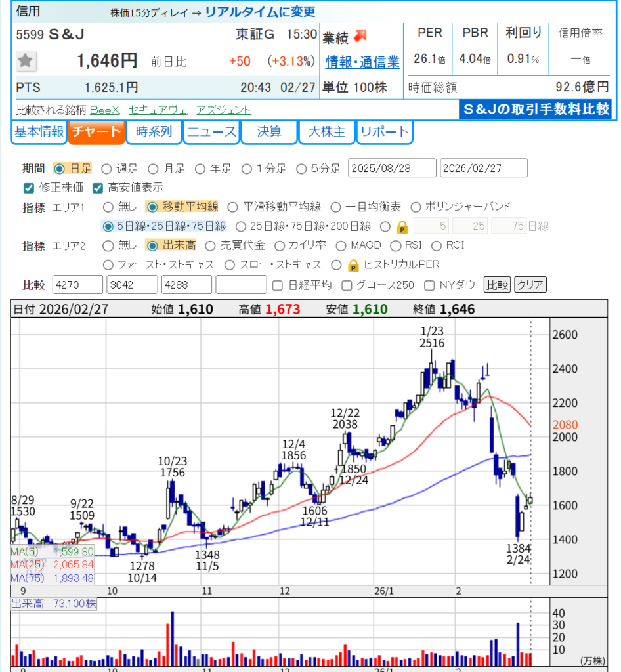
Task: Click the S&Jの取引手数料比較 banner
Action: click(x=534, y=109)
